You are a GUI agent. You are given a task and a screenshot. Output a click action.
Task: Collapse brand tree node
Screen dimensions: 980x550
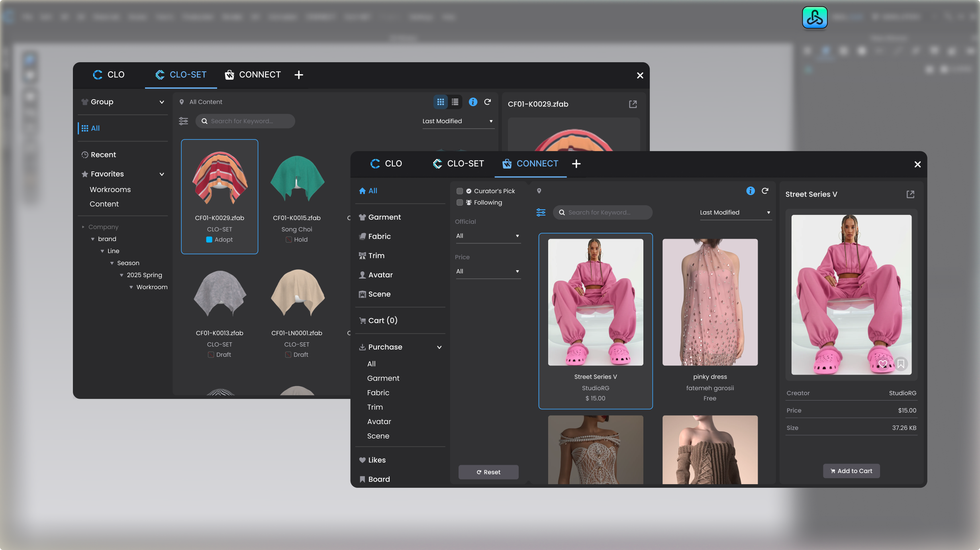click(93, 239)
